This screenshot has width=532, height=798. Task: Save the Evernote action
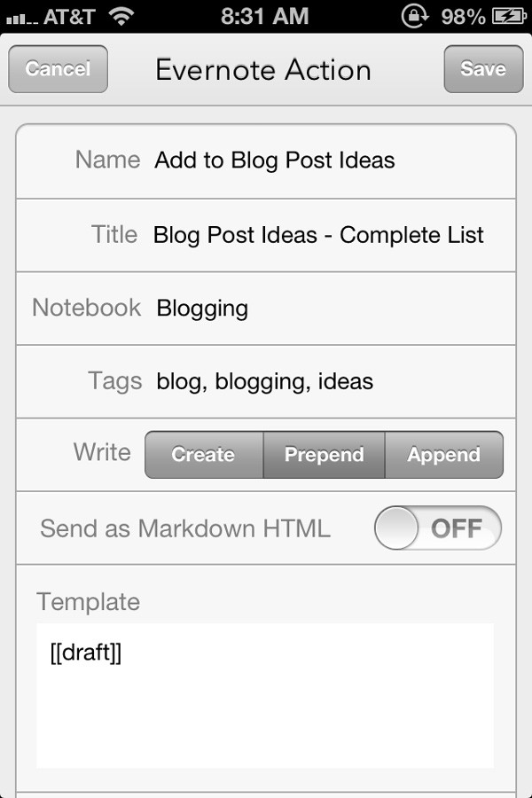483,68
